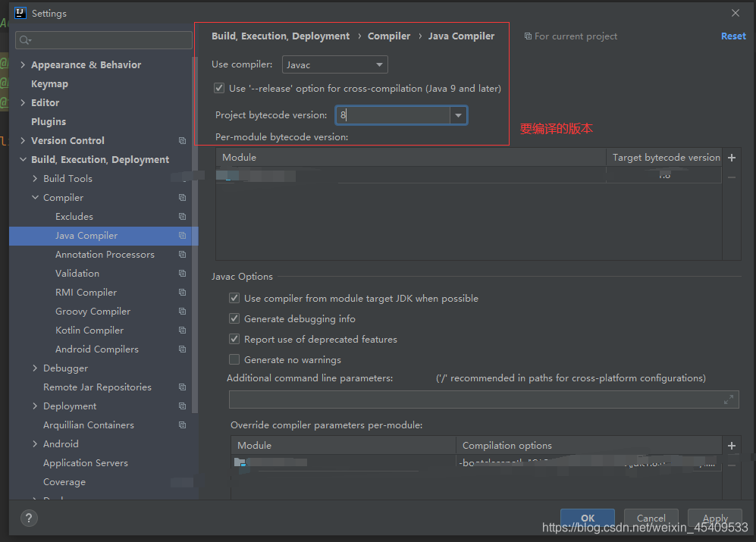Open Project bytecode version dropdown arrow

(x=458, y=115)
